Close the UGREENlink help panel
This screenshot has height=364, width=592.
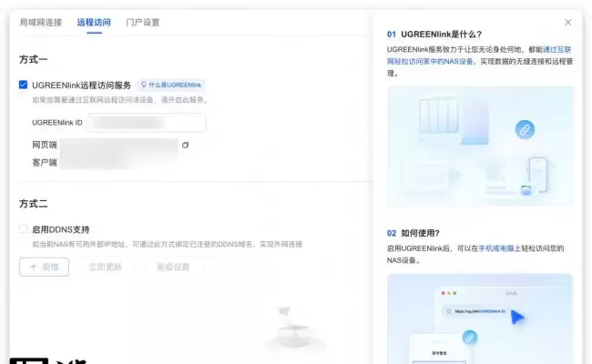click(567, 22)
